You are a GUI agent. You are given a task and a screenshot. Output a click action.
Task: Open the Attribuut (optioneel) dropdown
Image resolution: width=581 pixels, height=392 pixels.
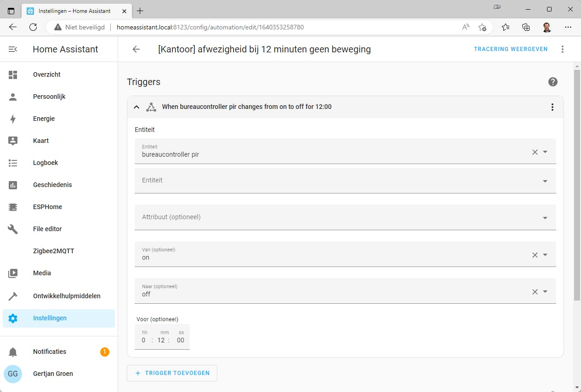(x=545, y=218)
